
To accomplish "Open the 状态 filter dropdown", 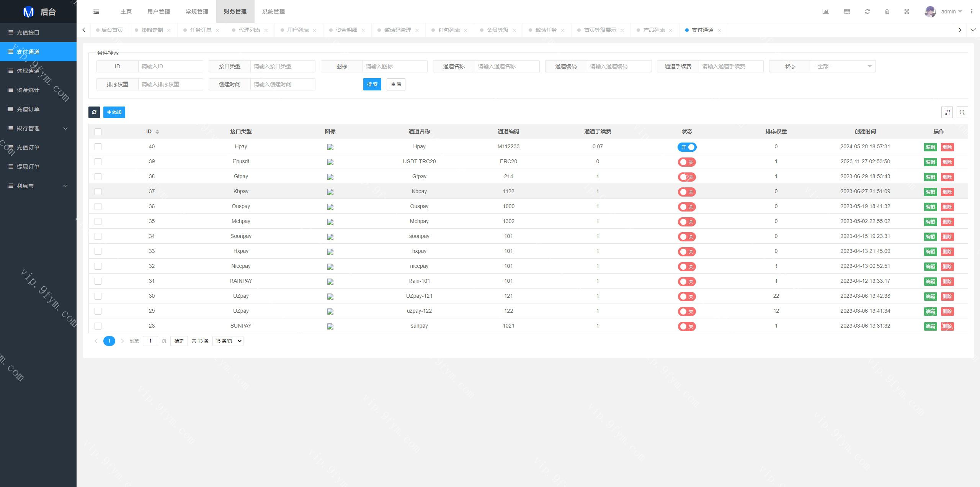I will coord(843,66).
